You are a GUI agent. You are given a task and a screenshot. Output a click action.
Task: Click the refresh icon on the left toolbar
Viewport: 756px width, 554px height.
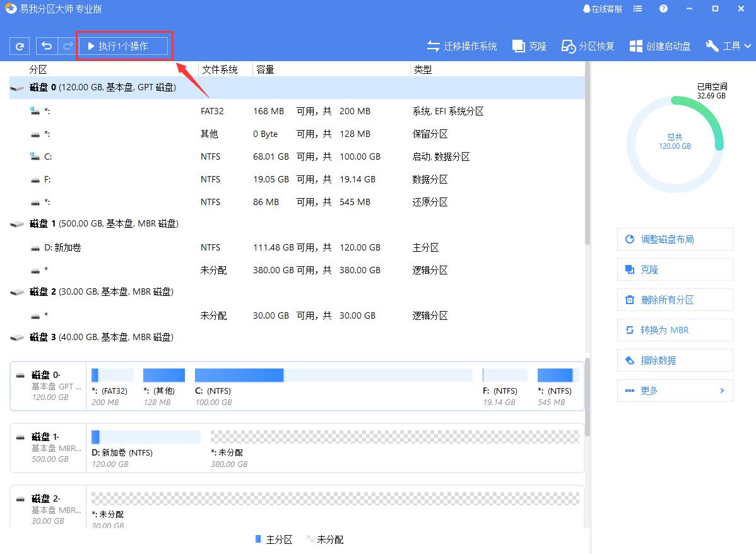[x=18, y=45]
